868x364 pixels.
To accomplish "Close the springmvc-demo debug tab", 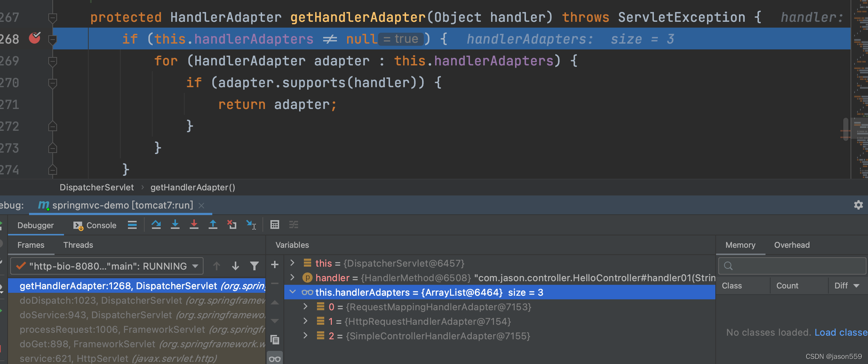I will click(201, 206).
